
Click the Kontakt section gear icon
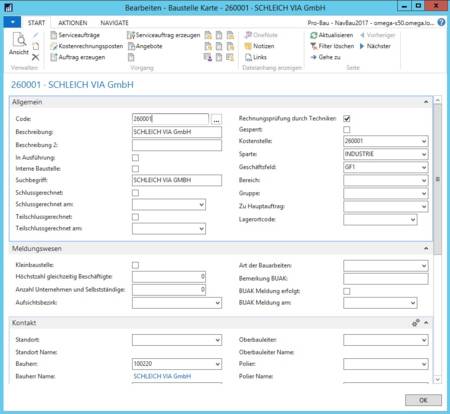click(x=416, y=323)
